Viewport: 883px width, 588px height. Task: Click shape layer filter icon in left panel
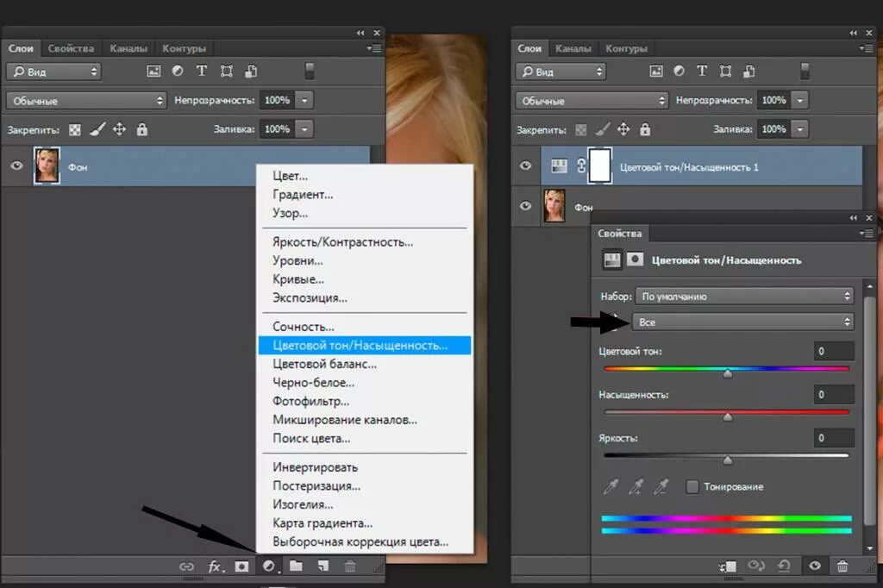click(227, 71)
